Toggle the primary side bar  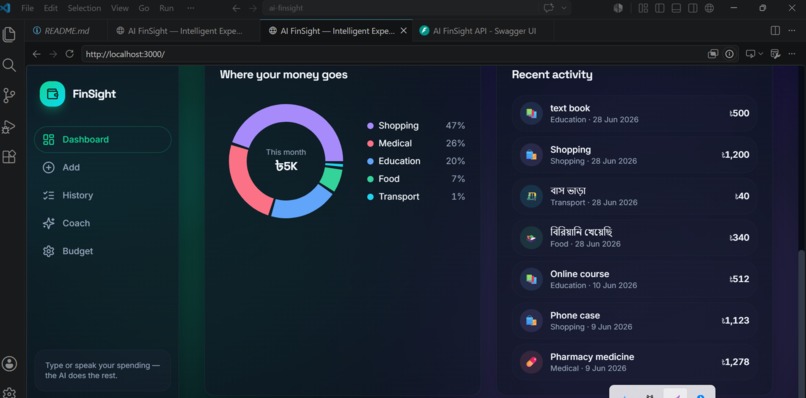660,8
